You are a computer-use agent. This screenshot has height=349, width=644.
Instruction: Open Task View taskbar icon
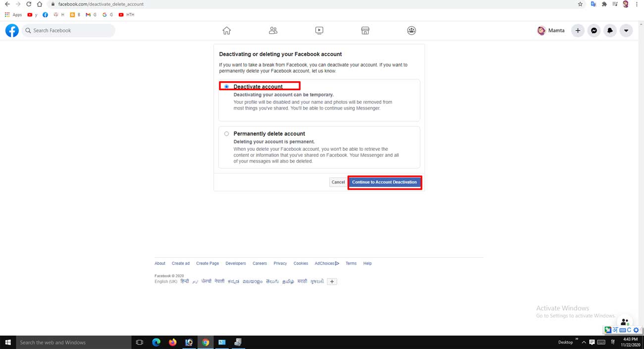click(139, 342)
